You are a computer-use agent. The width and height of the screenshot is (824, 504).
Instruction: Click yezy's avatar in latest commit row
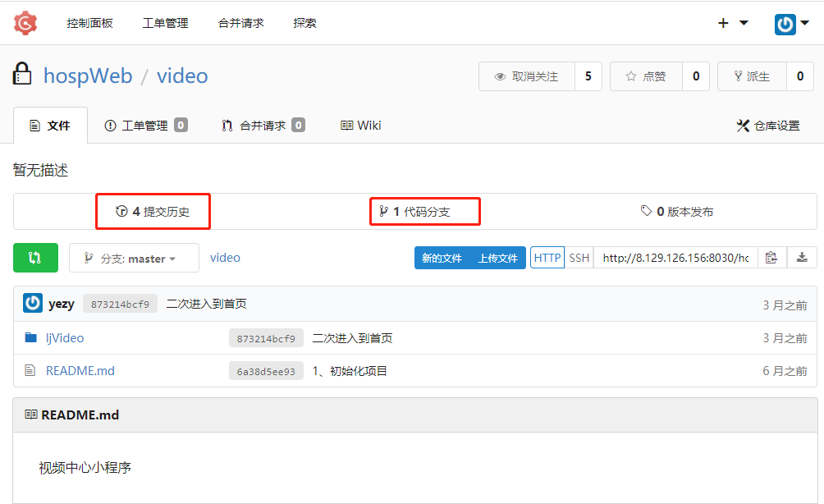point(33,304)
